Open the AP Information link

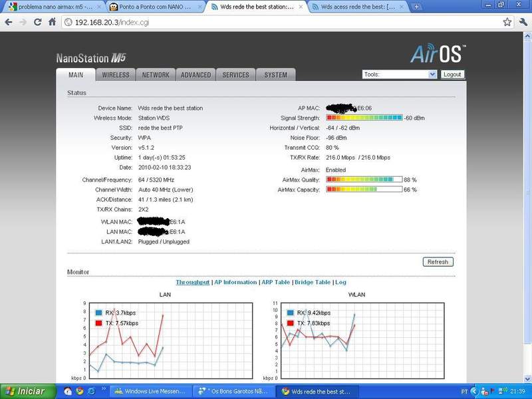pos(235,282)
